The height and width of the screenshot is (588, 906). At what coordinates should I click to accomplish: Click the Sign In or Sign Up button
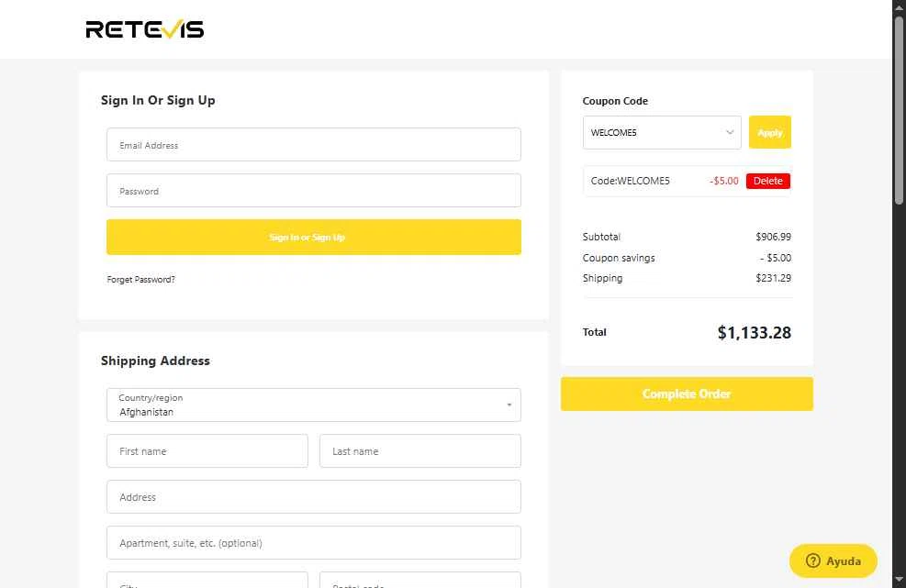tap(314, 237)
